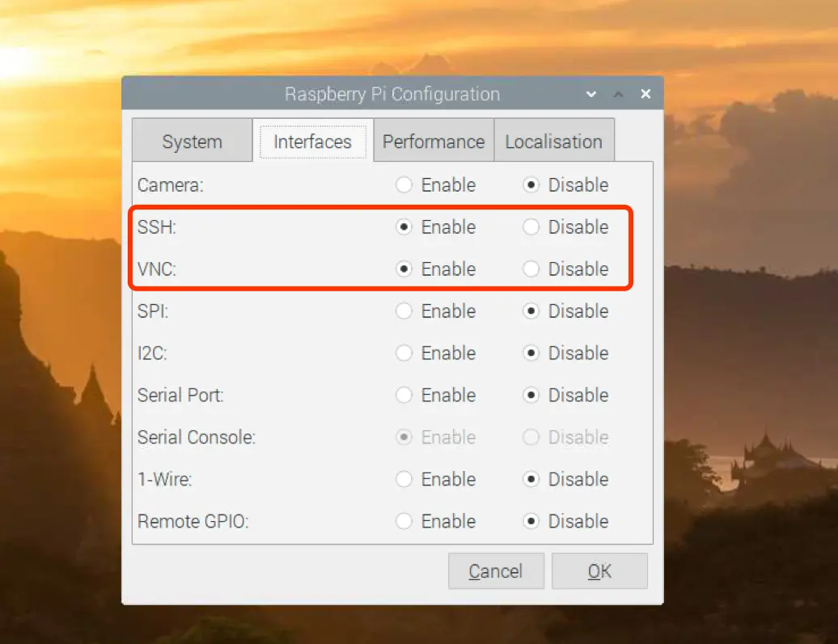Close the Raspberry Pi Configuration window
Screen dimensions: 838x644
tap(645, 95)
